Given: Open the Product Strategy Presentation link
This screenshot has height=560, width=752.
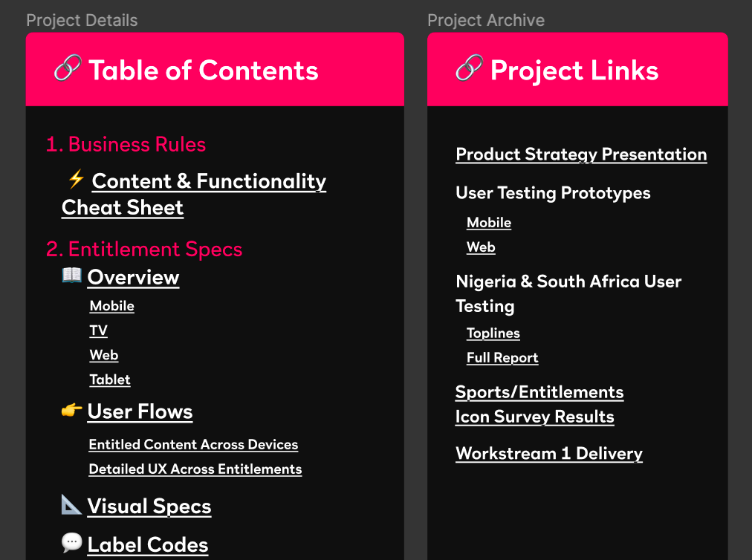Looking at the screenshot, I should pos(581,154).
